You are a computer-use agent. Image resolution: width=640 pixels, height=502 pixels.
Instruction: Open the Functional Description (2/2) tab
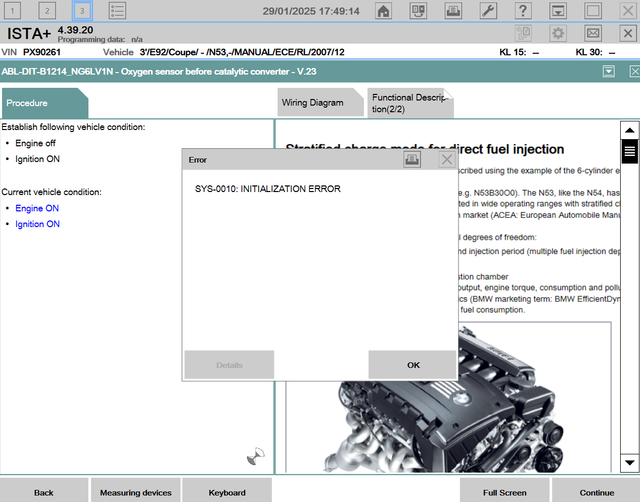[x=410, y=103]
